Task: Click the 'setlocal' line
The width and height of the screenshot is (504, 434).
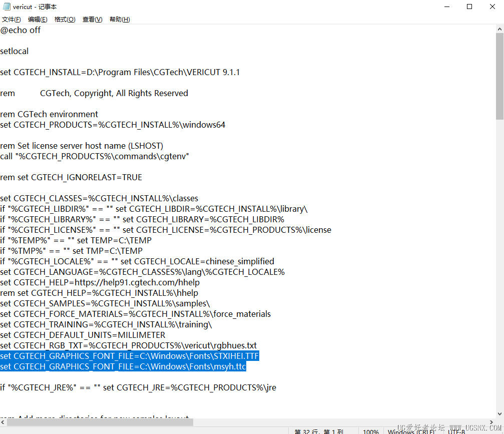Action: coord(15,51)
